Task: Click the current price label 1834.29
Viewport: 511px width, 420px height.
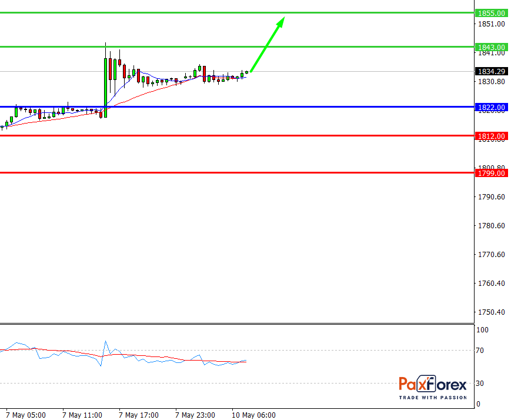Action: tap(492, 71)
